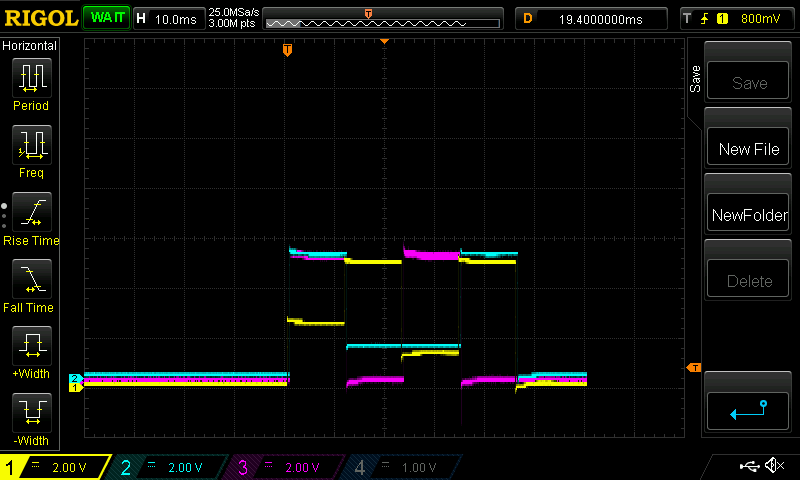Viewport: 800px width, 480px height.
Task: Click the channel 1 ground reference marker
Action: pos(75,388)
